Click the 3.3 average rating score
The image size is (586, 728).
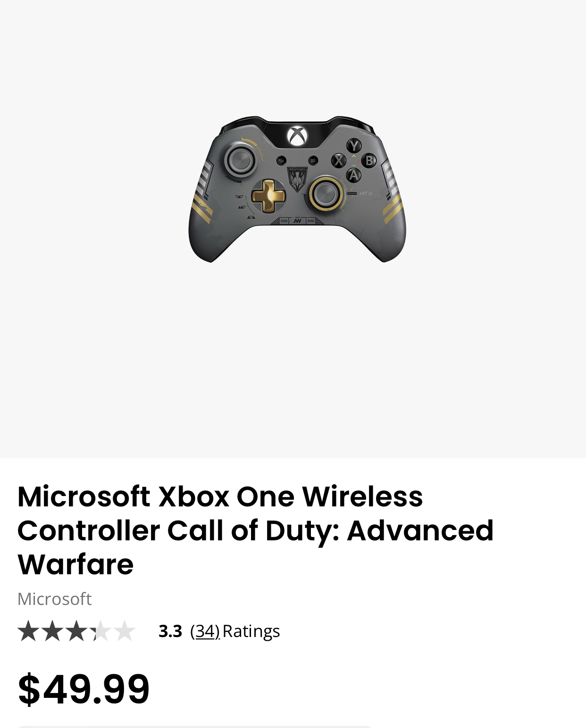click(170, 631)
